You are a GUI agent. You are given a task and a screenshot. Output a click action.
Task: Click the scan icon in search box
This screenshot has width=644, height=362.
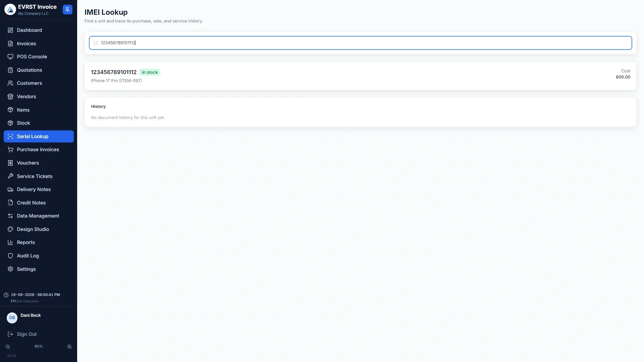click(x=96, y=43)
